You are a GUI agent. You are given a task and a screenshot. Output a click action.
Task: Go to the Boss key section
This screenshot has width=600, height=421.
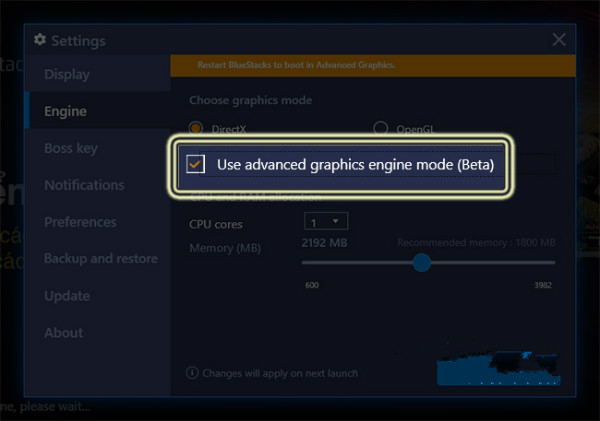coord(70,148)
